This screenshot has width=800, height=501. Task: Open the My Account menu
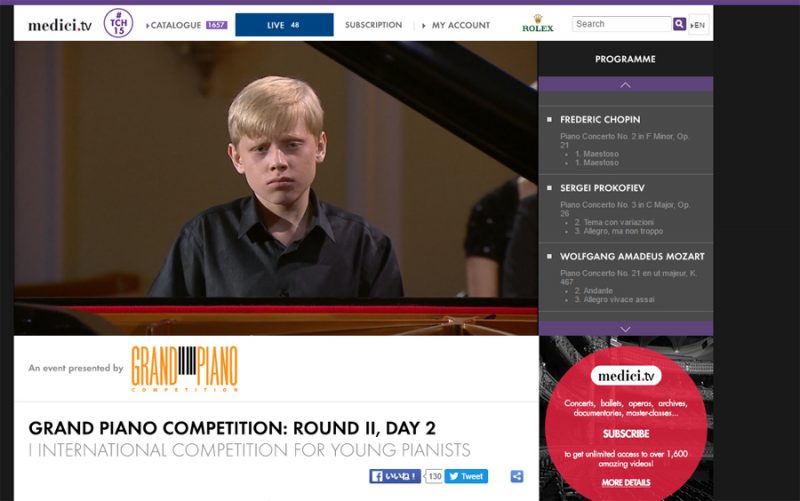456,25
